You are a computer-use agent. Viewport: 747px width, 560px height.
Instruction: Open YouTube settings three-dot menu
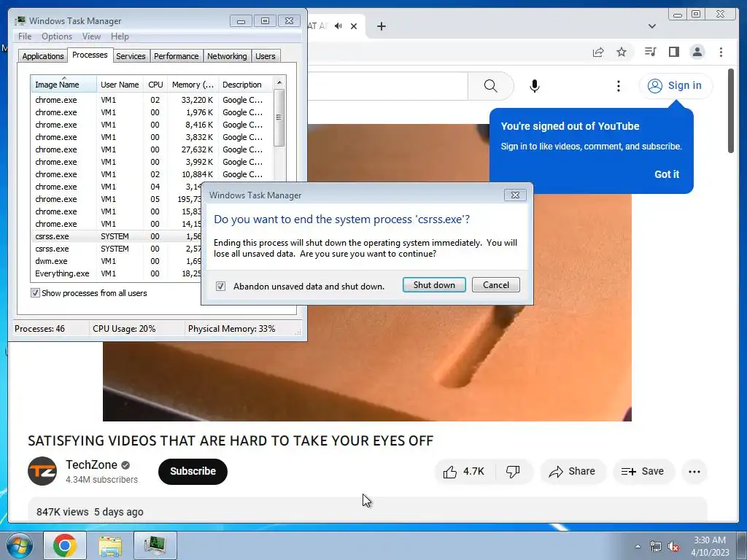click(x=619, y=86)
